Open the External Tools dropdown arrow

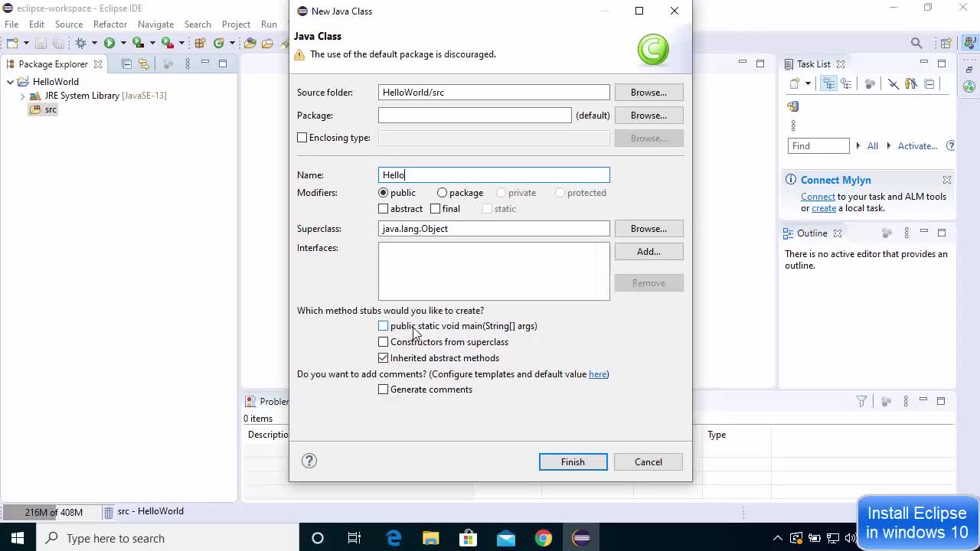[x=181, y=43]
